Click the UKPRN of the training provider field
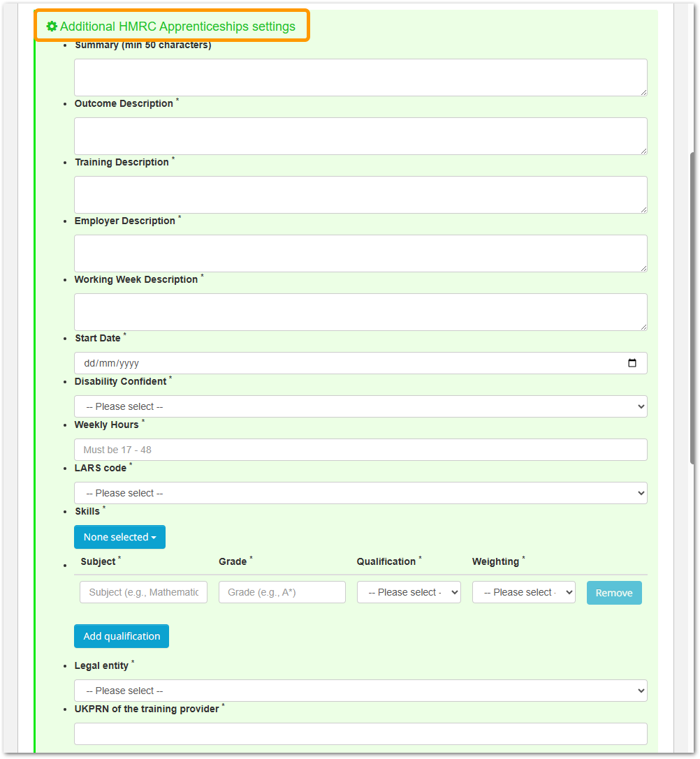The height and width of the screenshot is (759, 700). 360,734
